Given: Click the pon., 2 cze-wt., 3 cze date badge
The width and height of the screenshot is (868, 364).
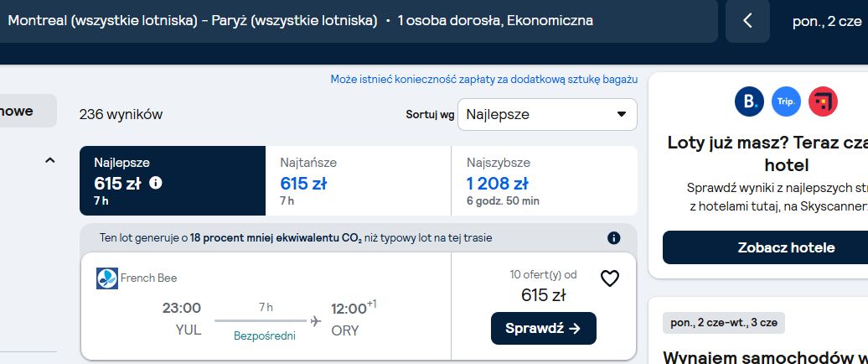Looking at the screenshot, I should [724, 323].
